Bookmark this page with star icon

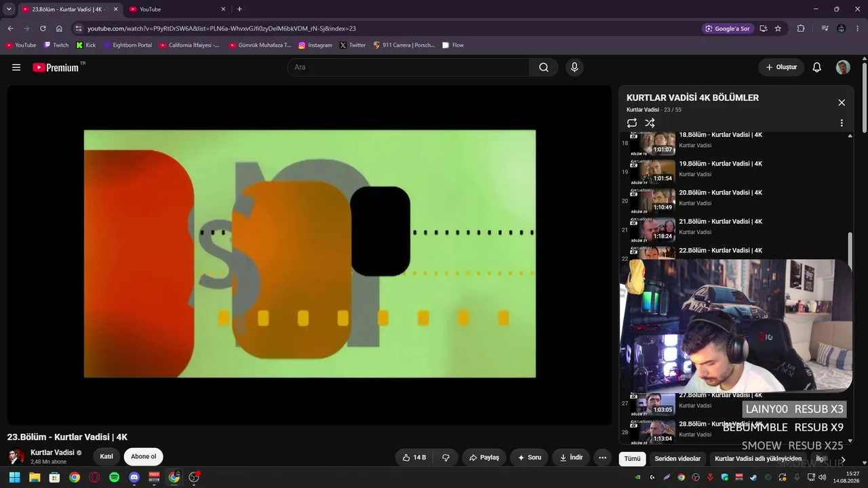(778, 28)
